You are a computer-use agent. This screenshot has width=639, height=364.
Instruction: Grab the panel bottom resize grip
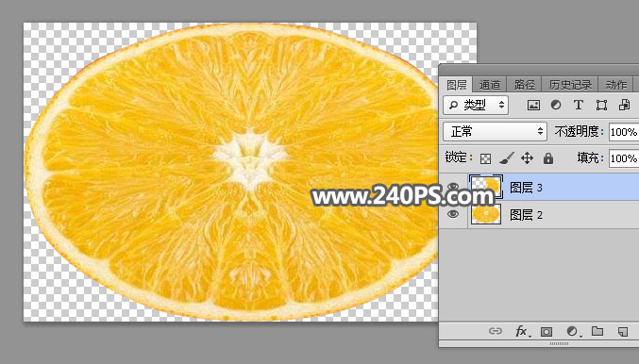(559, 344)
